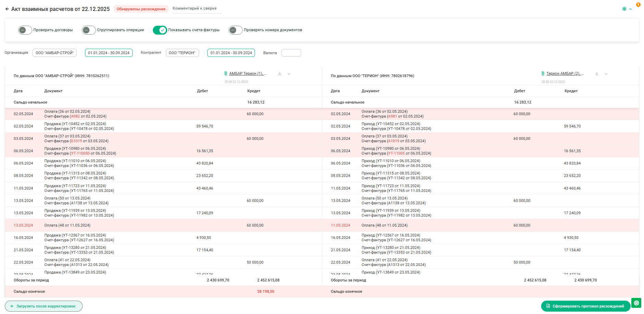This screenshot has height=314, width=644.
Task: Click the Дата column header in the АМБАР-СТРОЙ table
Action: coord(18,91)
